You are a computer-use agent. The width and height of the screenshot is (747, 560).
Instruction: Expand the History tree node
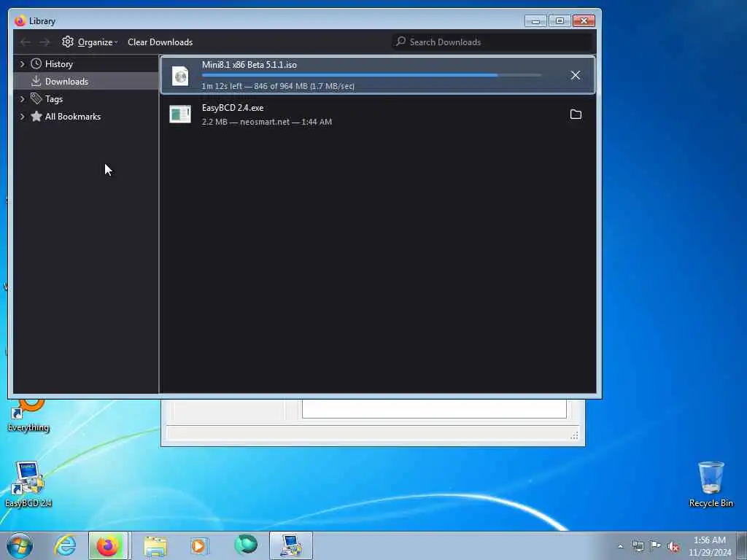tap(22, 64)
